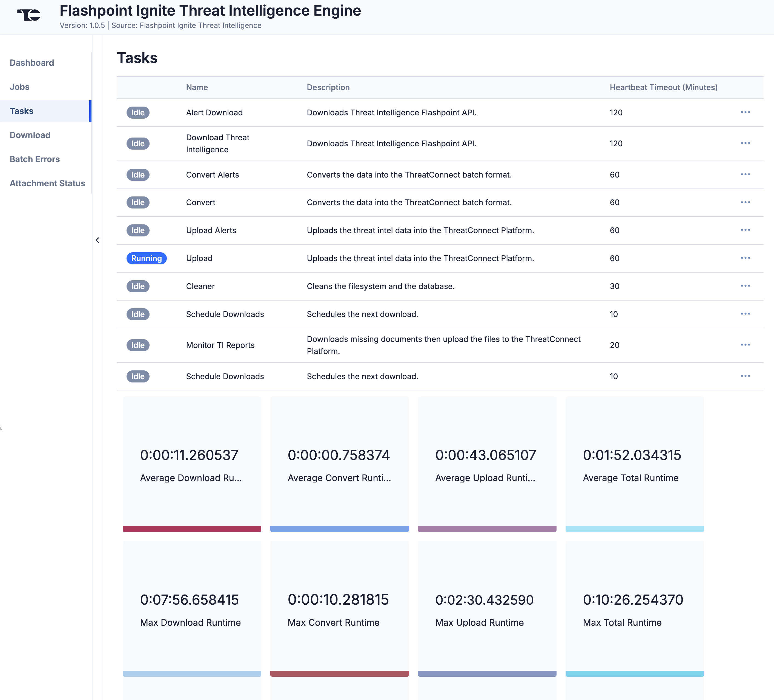Open the actions menu for first Schedule Downloads row
Image resolution: width=774 pixels, height=700 pixels.
pos(746,314)
